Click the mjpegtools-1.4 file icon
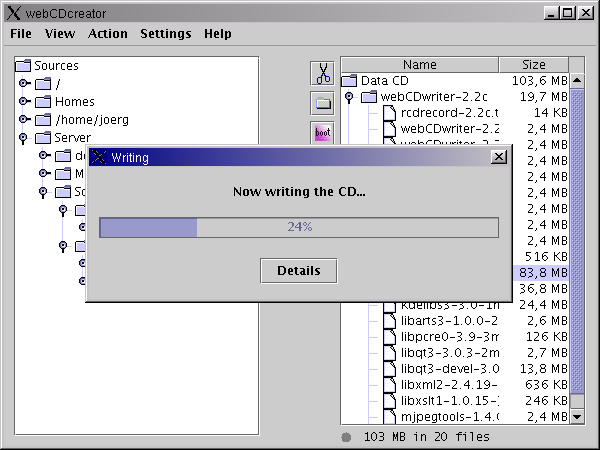Image resolution: width=600 pixels, height=450 pixels. pyautogui.click(x=389, y=417)
